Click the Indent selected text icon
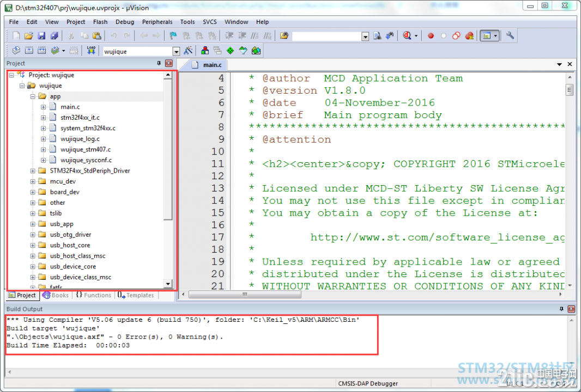581x392 pixels. 229,36
